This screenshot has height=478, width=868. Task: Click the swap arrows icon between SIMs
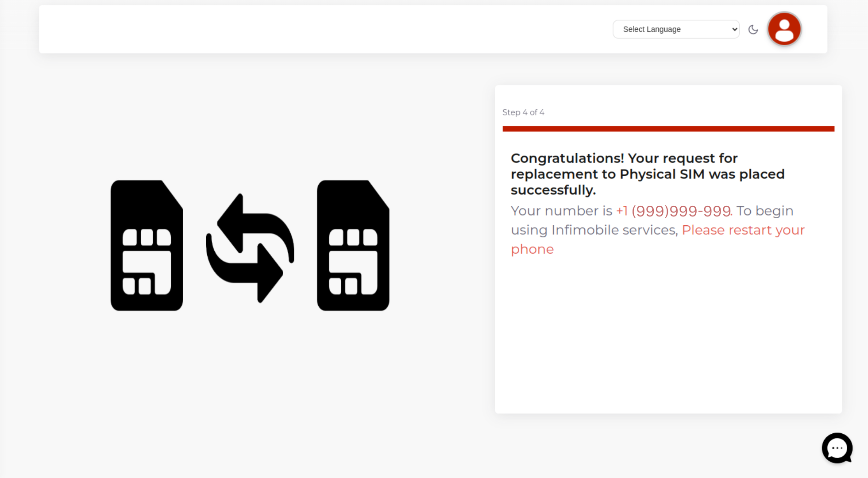click(x=250, y=248)
